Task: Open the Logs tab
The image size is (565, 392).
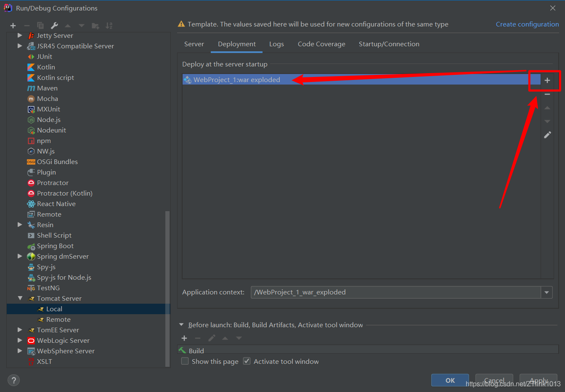Action: click(276, 44)
